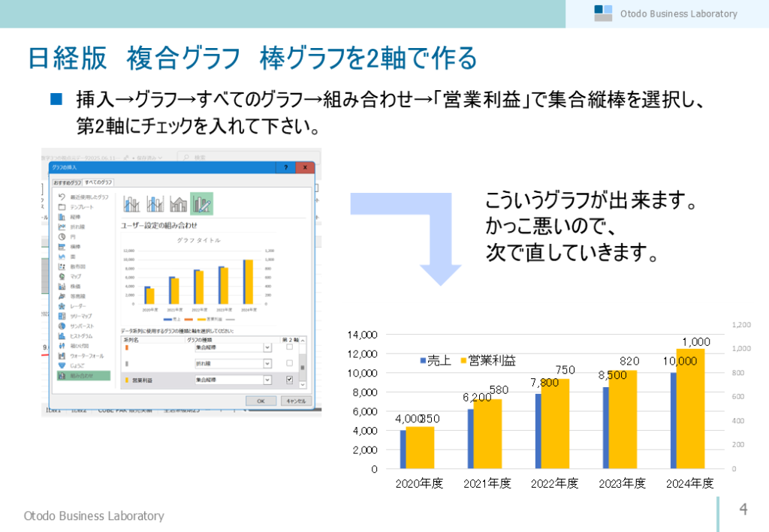
Task: Switch to the すべてのグラフ tab
Action: pos(98,182)
